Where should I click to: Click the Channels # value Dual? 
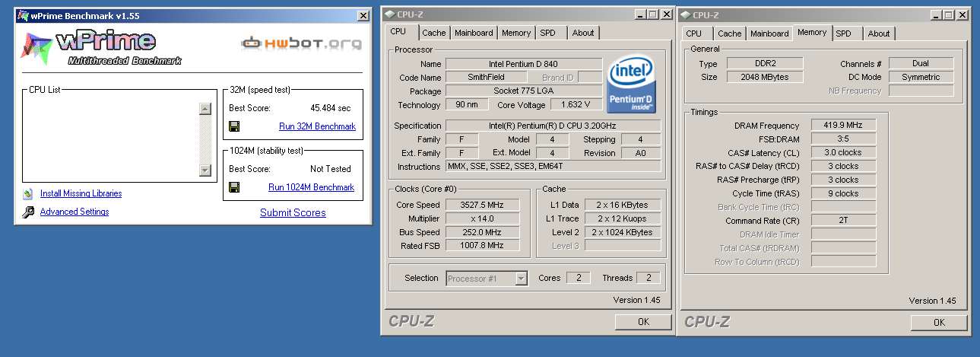[x=921, y=64]
